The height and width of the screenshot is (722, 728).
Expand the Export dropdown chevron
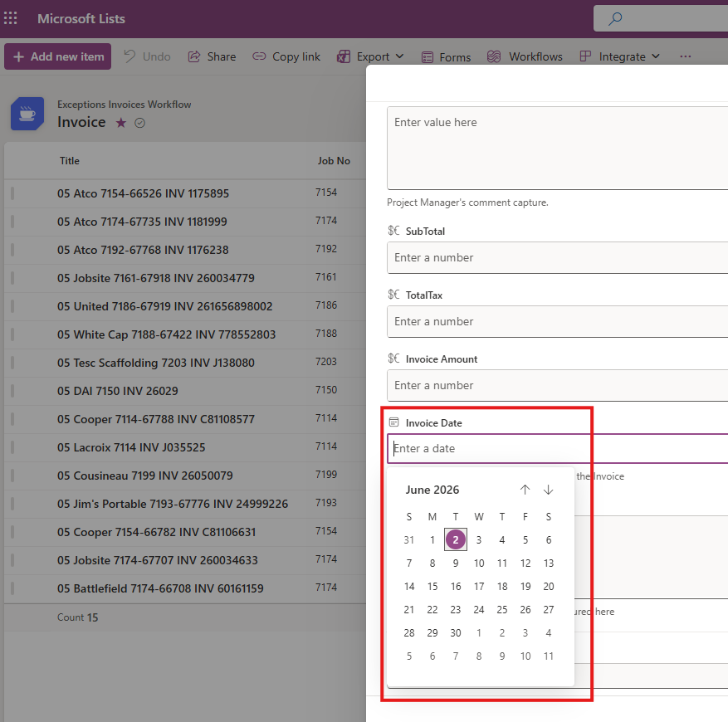pos(399,56)
